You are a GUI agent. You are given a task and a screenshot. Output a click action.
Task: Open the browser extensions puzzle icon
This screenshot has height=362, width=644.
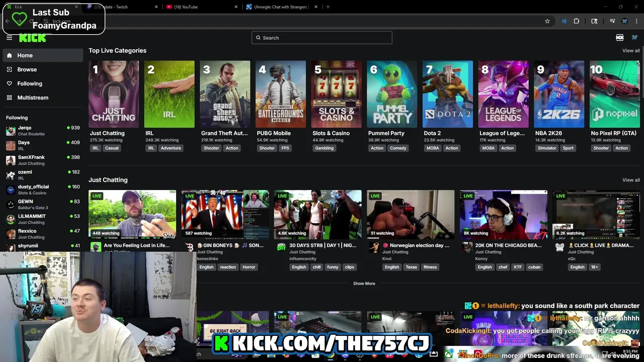coord(577,21)
